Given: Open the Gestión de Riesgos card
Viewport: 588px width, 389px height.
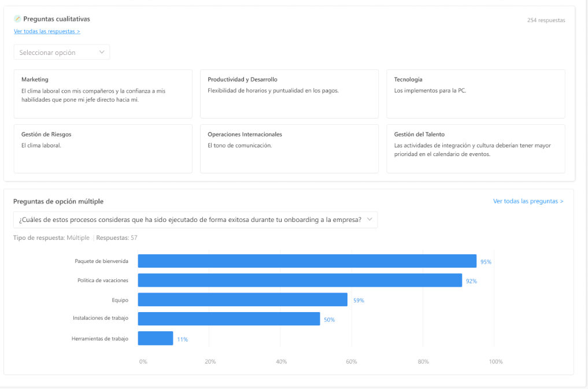Looking at the screenshot, I should click(x=103, y=149).
